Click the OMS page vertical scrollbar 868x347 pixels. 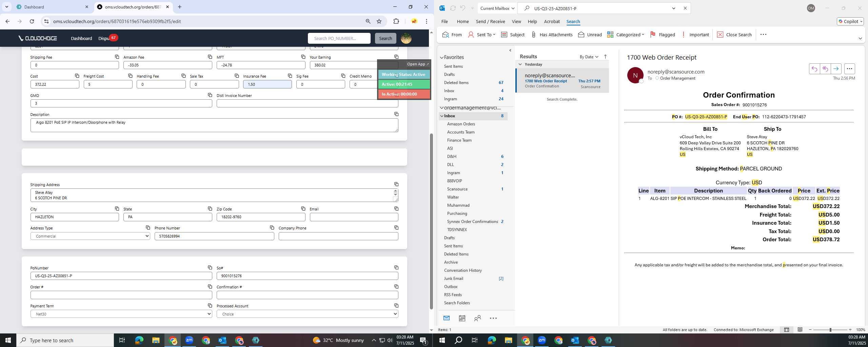pyautogui.click(x=431, y=222)
